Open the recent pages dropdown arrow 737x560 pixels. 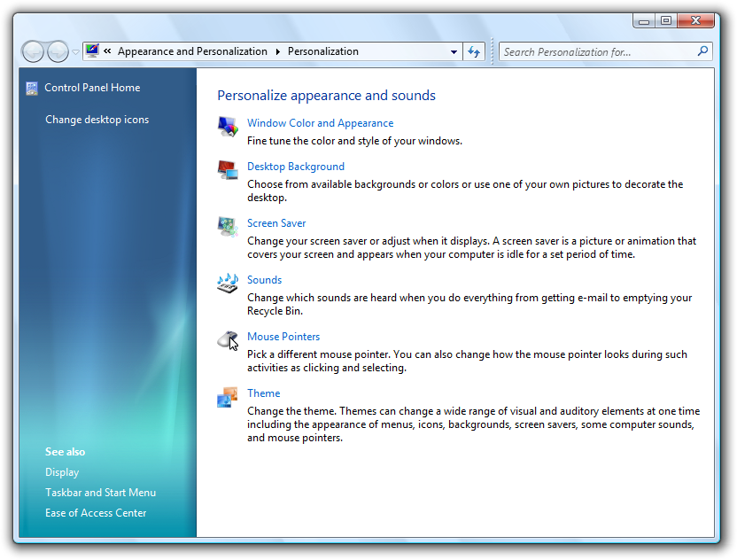point(75,52)
